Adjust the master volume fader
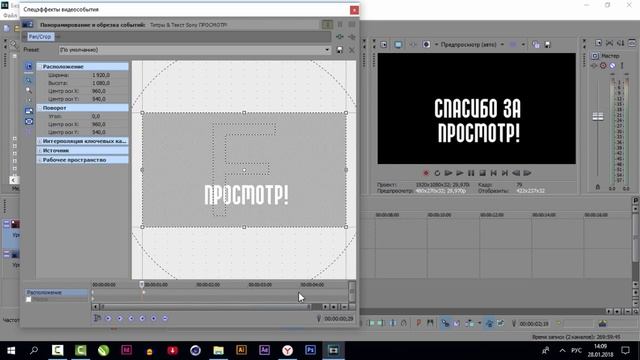The image size is (640, 360). 598,117
